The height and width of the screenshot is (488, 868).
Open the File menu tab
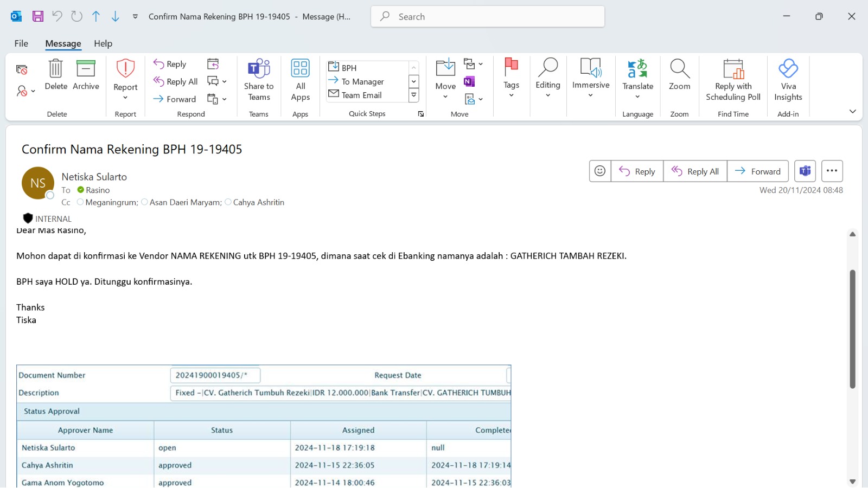tap(21, 43)
